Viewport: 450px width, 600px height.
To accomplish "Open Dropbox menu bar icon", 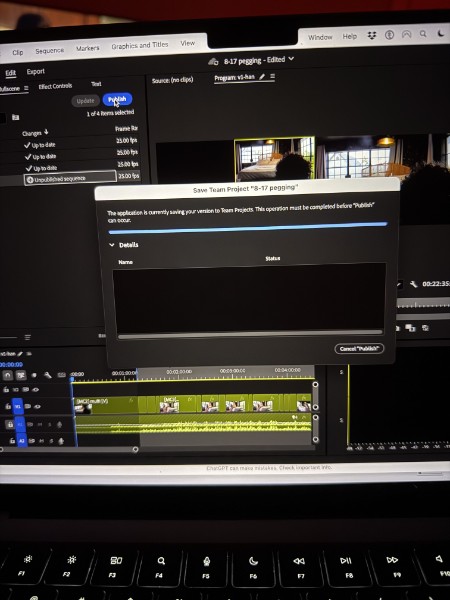I will (372, 35).
